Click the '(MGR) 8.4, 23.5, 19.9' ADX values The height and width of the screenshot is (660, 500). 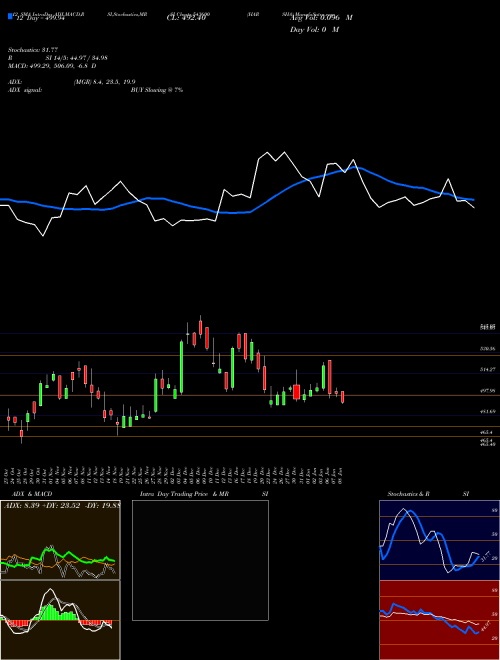coord(104,82)
